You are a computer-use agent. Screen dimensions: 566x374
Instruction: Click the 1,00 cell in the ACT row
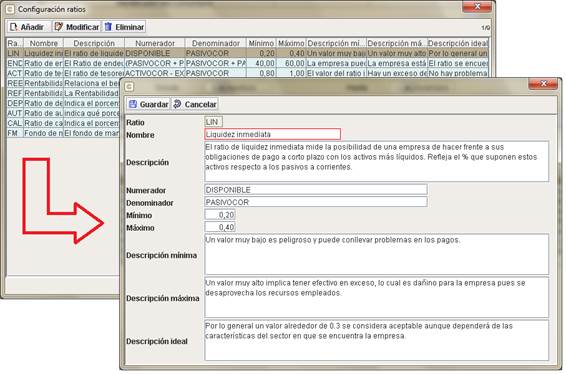(291, 73)
